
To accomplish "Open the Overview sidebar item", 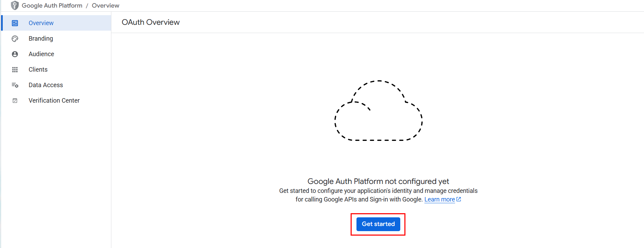I will [56, 23].
